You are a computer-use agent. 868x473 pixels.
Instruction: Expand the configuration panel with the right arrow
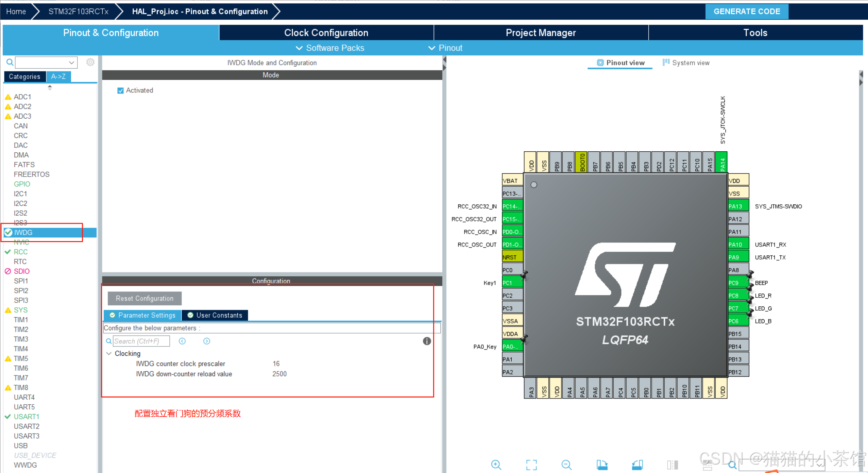point(444,68)
